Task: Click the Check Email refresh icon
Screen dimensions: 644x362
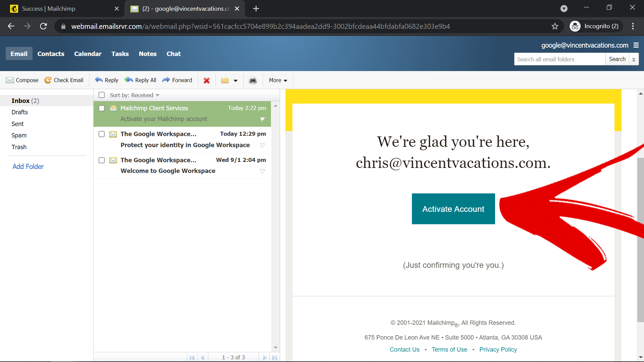Action: click(x=48, y=80)
